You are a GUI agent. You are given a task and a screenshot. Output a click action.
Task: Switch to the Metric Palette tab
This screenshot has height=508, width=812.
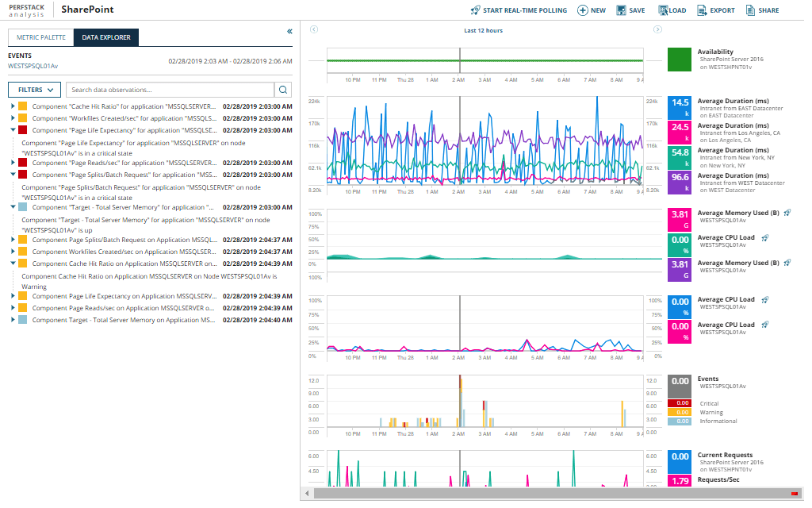[42, 37]
